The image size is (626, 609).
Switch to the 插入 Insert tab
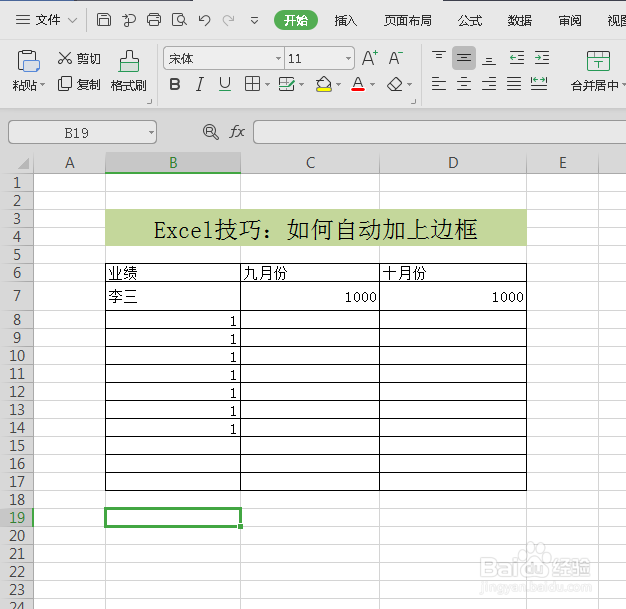[346, 20]
